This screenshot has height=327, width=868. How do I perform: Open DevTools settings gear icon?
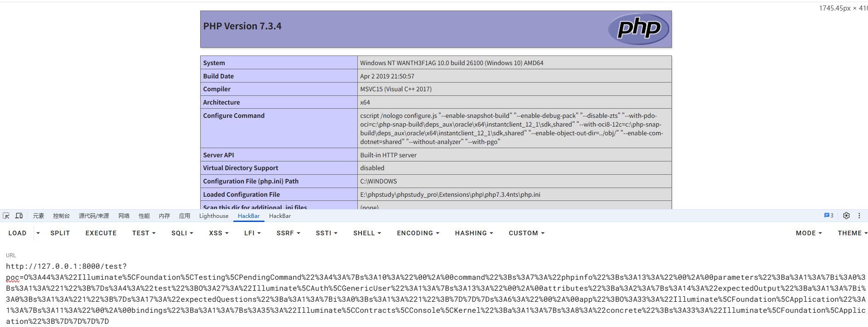[x=846, y=216]
